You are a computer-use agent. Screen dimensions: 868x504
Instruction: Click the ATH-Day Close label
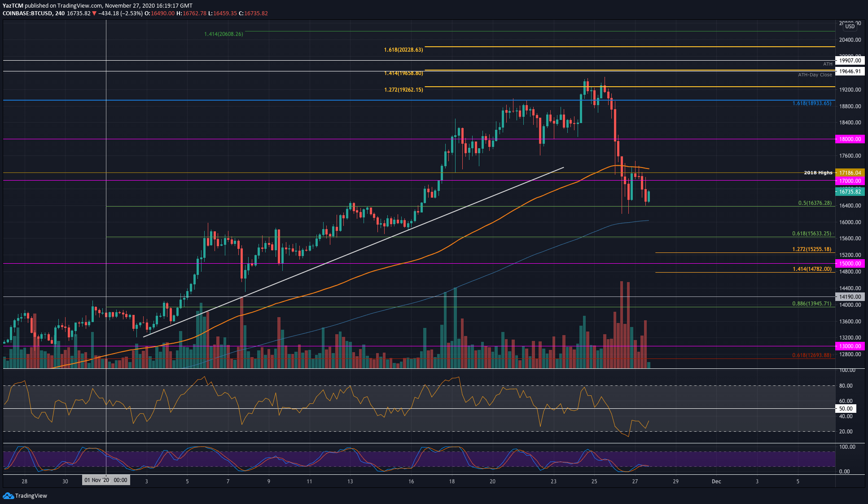814,75
